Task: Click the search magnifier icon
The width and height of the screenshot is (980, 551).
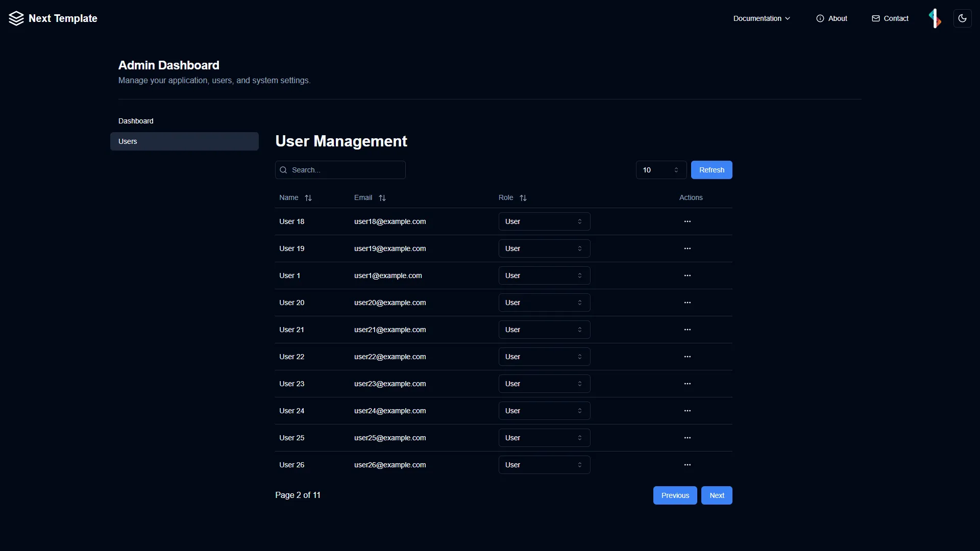Action: [x=284, y=170]
